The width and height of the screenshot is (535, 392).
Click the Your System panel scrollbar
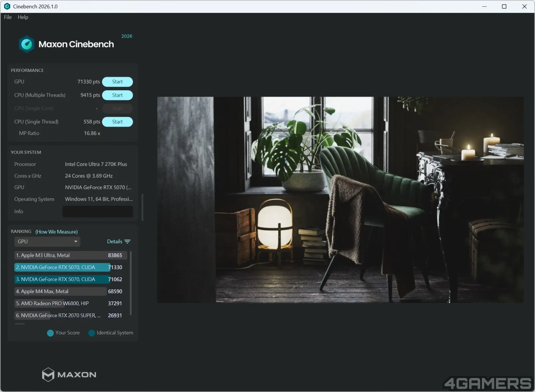coord(142,207)
